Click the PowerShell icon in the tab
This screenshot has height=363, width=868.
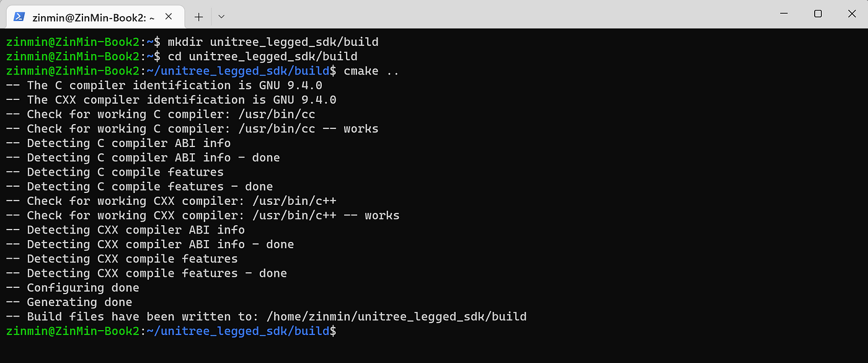pos(20,17)
